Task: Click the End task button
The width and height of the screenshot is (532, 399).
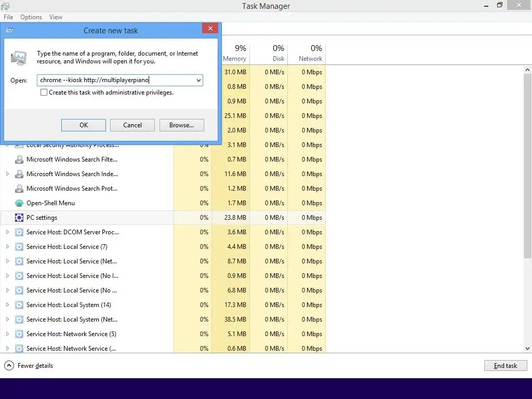Action: click(506, 366)
